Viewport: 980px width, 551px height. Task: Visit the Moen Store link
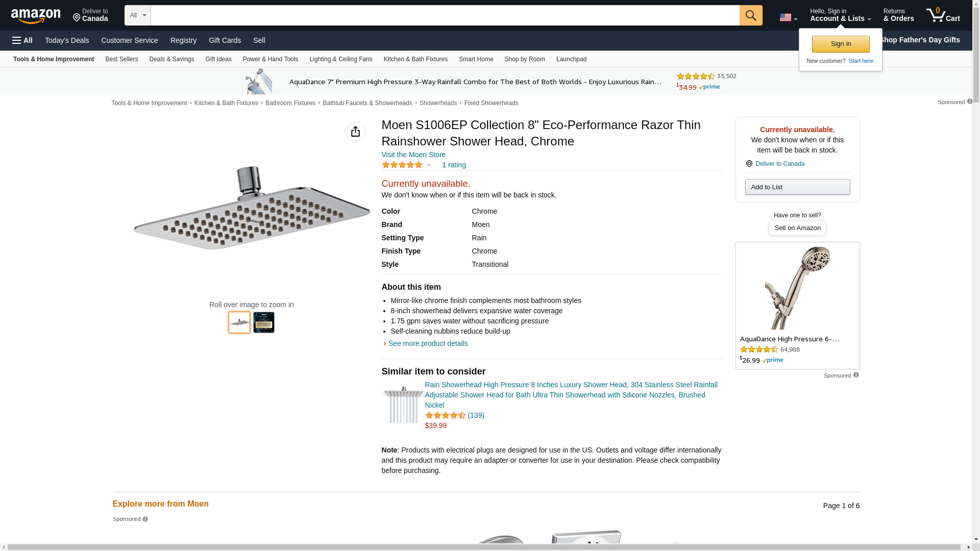(413, 155)
